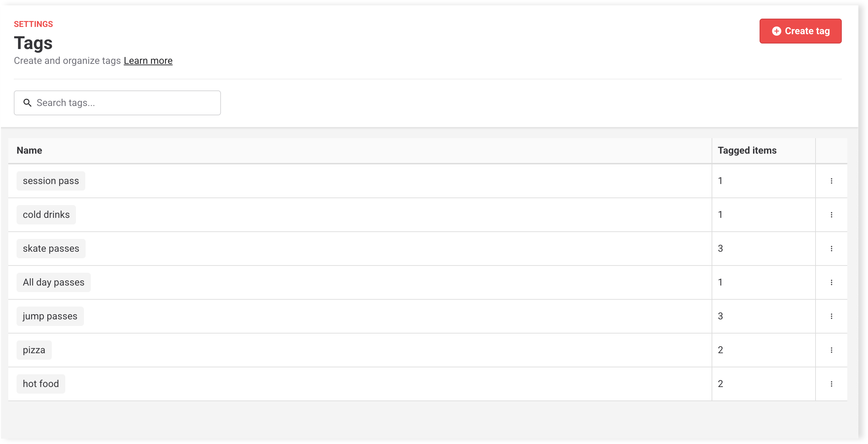Select the session pass tag chip
The width and height of the screenshot is (868, 444).
click(51, 181)
